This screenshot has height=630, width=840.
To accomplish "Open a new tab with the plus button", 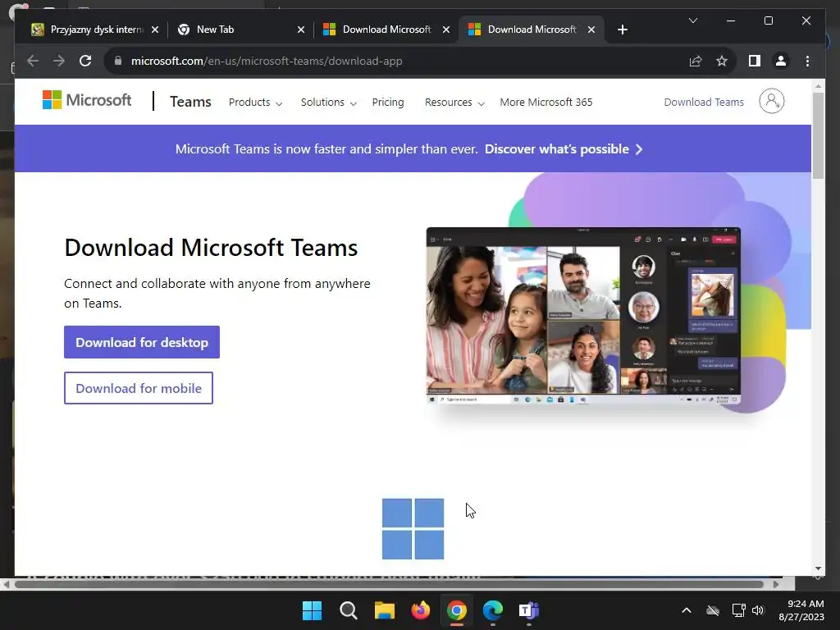I will 622,30.
